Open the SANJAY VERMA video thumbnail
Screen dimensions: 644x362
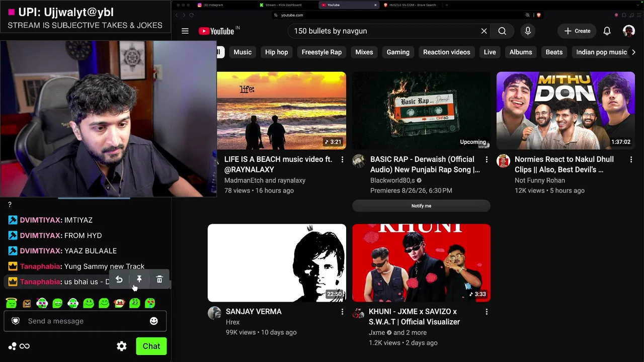[277, 263]
